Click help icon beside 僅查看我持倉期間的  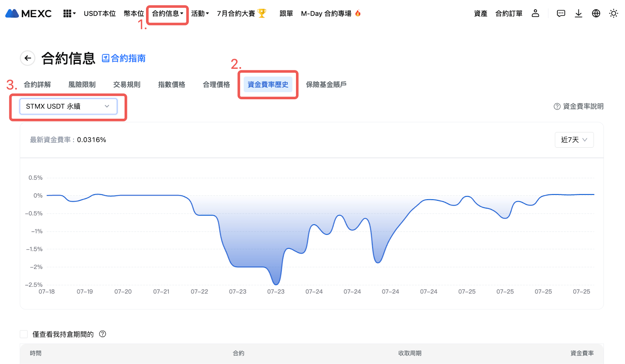click(103, 334)
